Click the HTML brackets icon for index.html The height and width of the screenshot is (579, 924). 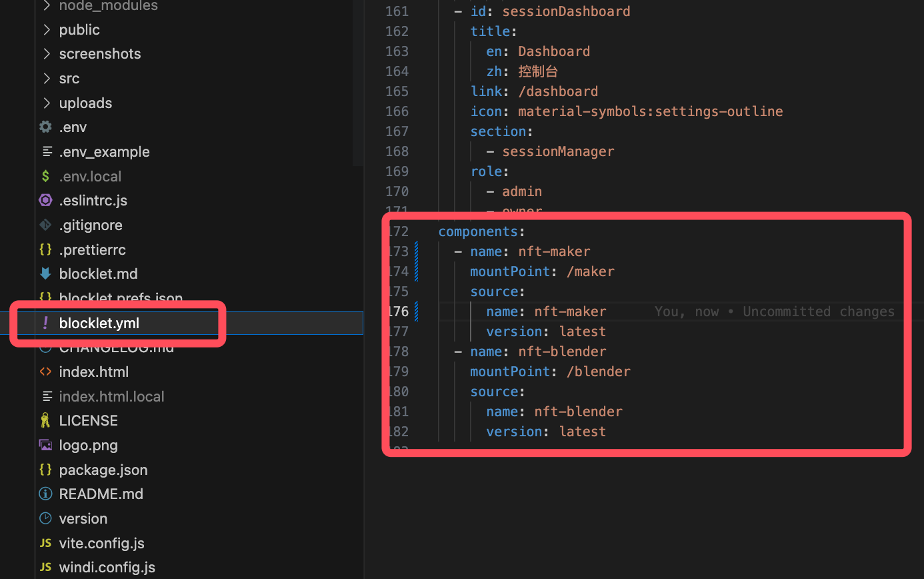coord(45,372)
